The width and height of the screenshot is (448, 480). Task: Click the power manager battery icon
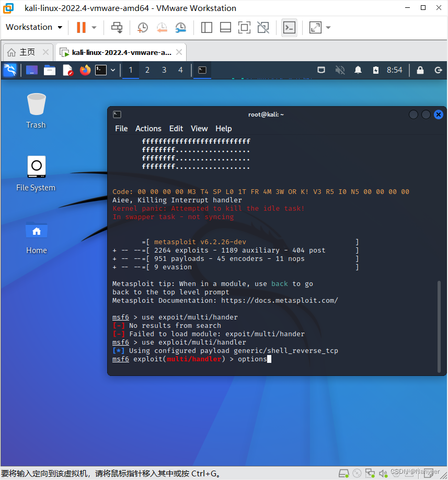click(375, 70)
